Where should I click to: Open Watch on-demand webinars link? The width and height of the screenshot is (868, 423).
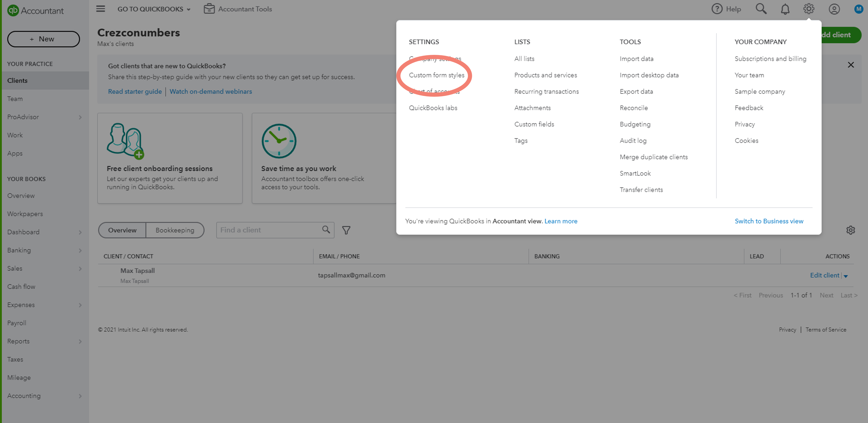pos(211,91)
